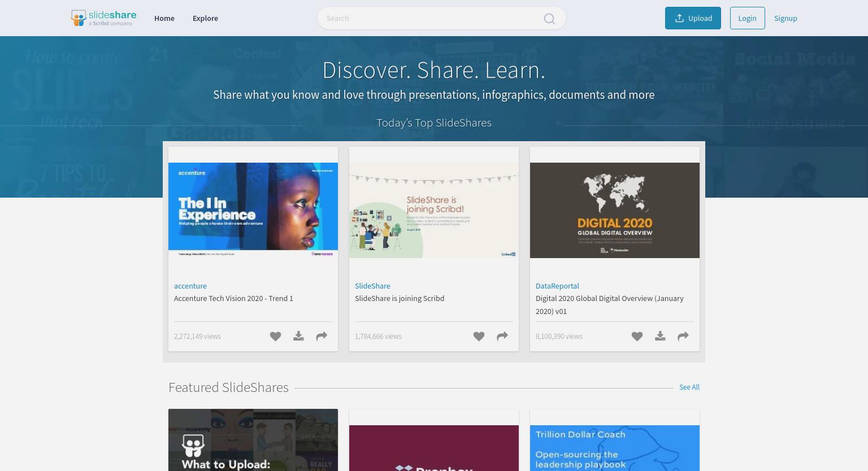Open the SlideShare joining Scribd thumbnail
Screen dimensions: 868x471
pos(434,210)
